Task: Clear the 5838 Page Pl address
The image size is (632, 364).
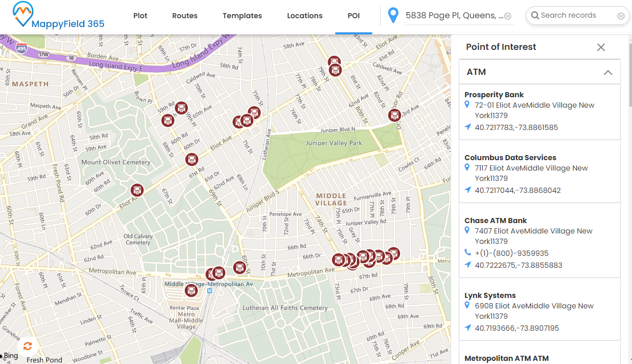Action: pos(508,16)
